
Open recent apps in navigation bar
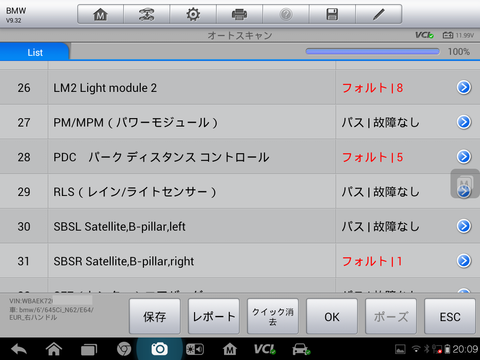point(89,349)
